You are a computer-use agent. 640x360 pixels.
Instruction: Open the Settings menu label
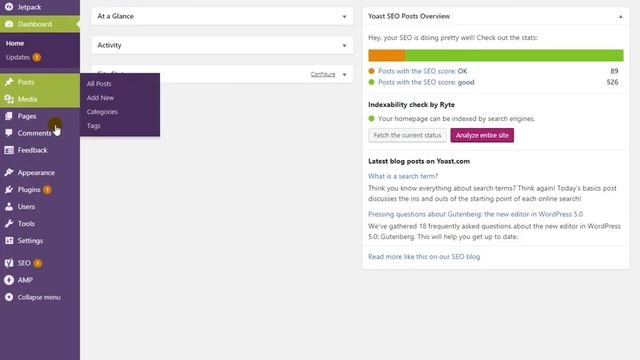(30, 241)
